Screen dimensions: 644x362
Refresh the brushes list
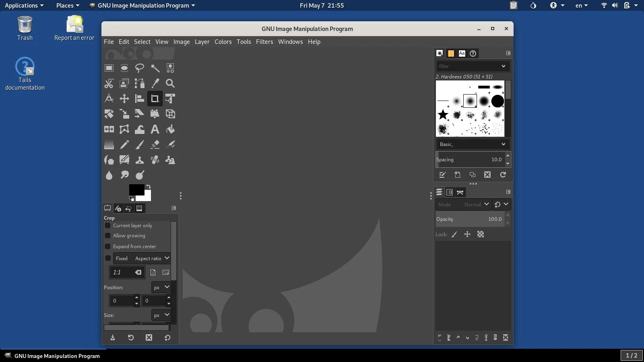503,175
